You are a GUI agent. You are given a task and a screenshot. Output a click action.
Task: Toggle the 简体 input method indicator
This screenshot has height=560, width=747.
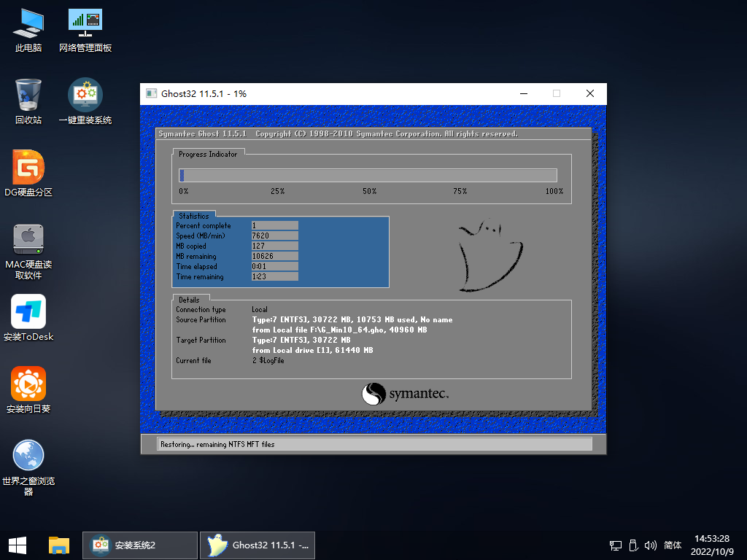coord(673,545)
